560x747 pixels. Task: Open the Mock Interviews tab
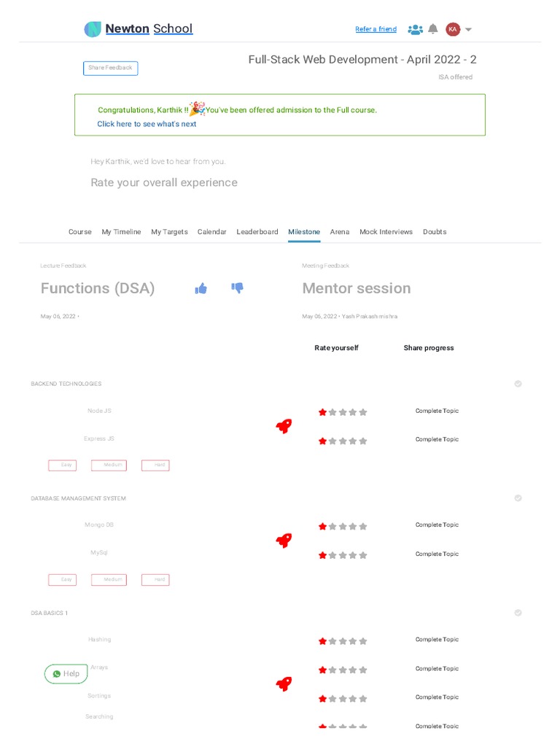[x=386, y=232]
